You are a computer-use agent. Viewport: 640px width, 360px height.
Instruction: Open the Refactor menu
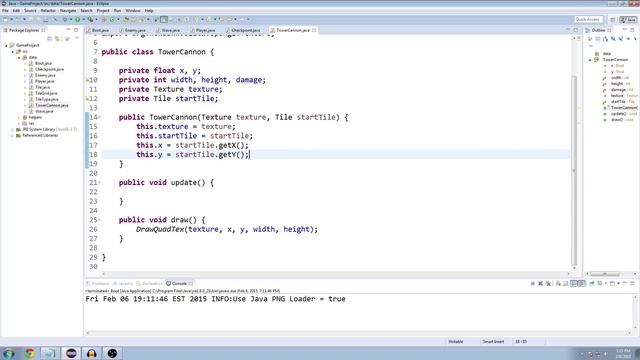tap(48, 11)
